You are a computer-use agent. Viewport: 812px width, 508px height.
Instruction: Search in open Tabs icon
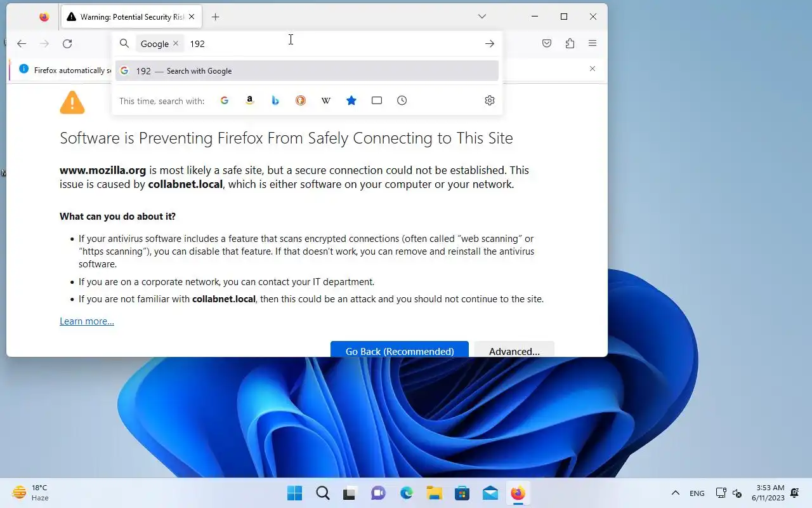(x=377, y=100)
